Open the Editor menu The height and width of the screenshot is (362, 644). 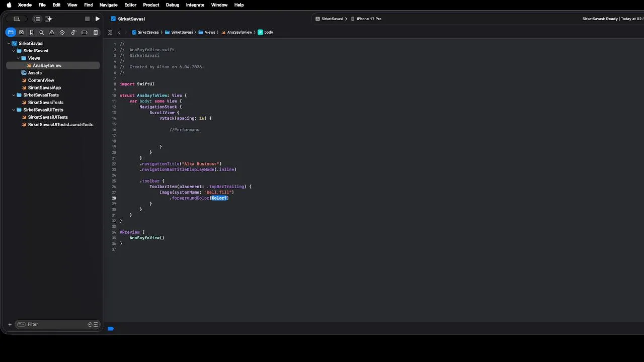tap(130, 5)
